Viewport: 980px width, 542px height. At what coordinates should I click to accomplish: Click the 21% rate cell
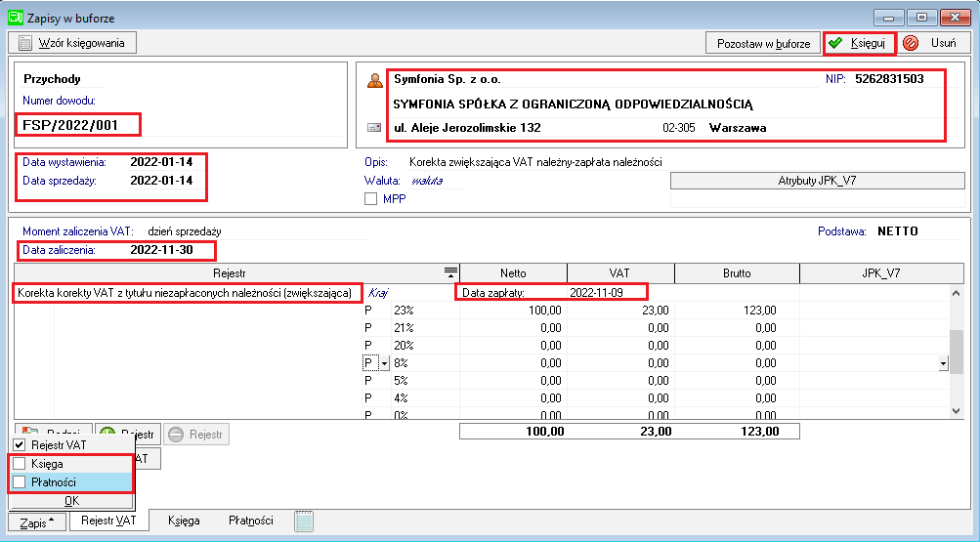(x=425, y=328)
